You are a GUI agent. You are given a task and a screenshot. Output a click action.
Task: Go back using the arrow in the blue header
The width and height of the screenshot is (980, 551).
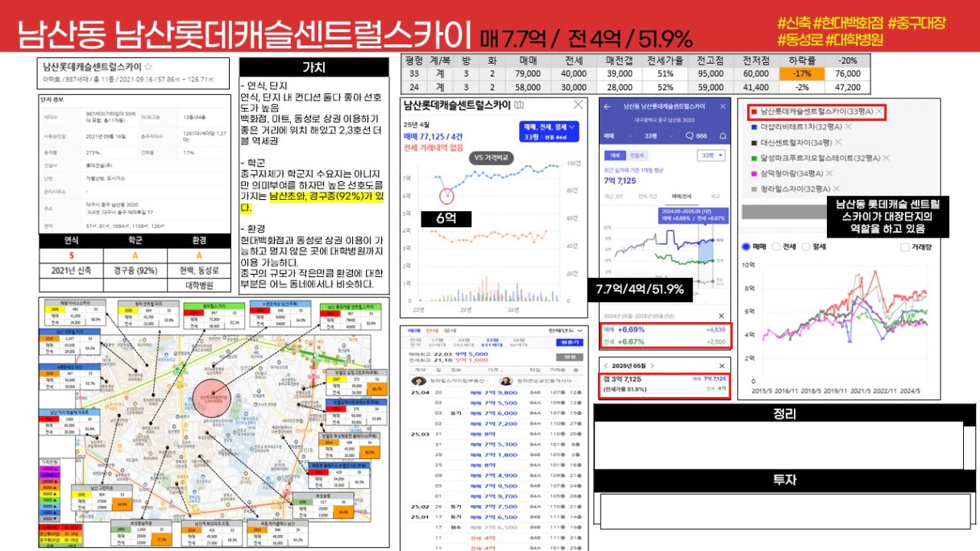(x=607, y=106)
